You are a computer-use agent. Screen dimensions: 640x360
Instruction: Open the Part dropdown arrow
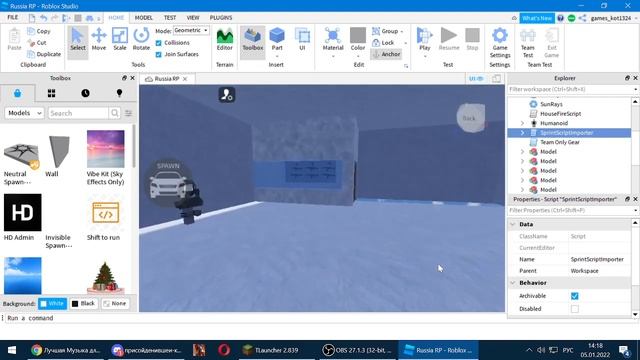pyautogui.click(x=277, y=56)
